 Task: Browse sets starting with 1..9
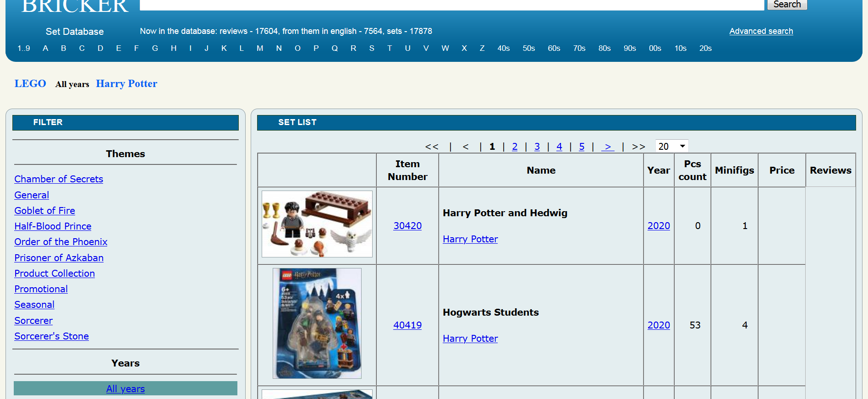24,48
